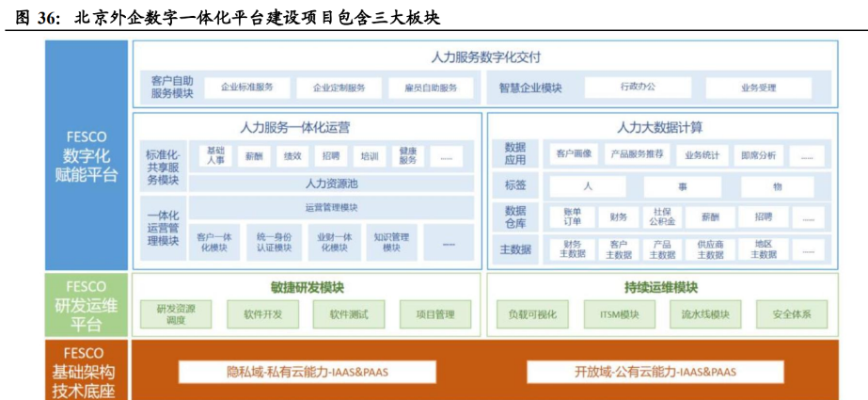The width and height of the screenshot is (868, 400).
Task: Select the '流水线模块' box
Action: tap(705, 314)
